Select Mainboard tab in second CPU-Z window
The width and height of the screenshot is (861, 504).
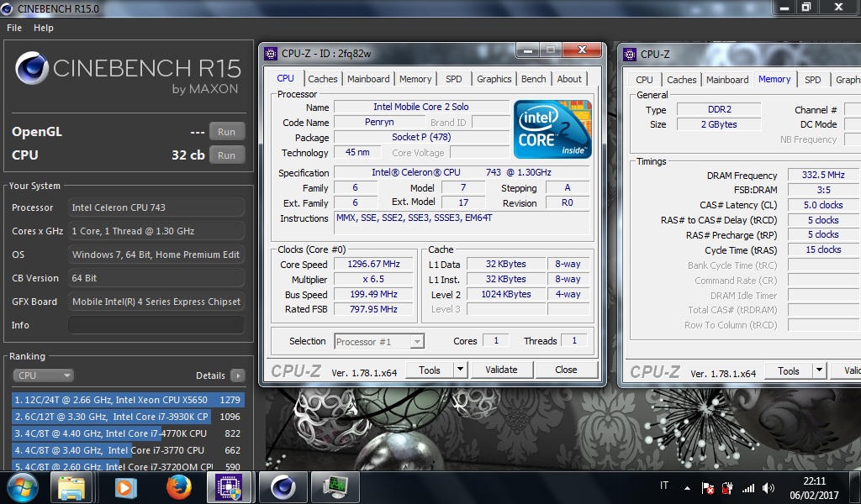727,80
